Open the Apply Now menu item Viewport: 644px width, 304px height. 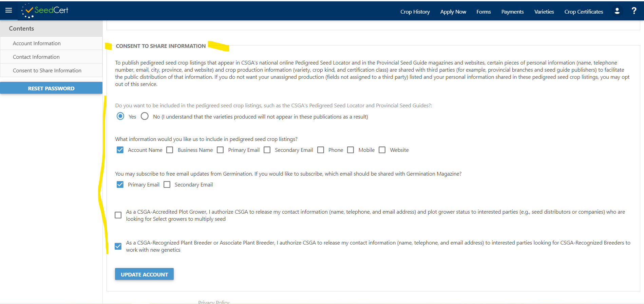pos(453,12)
